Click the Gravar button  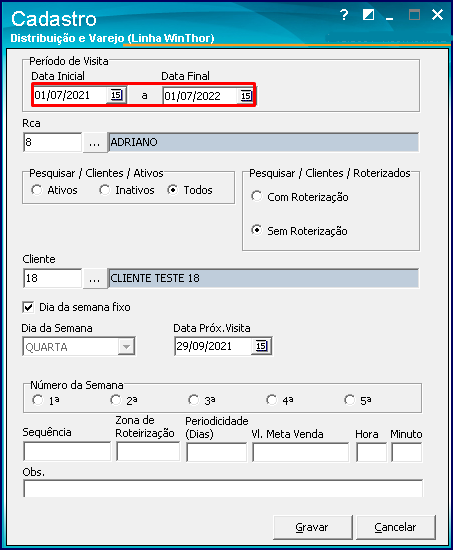(x=313, y=527)
